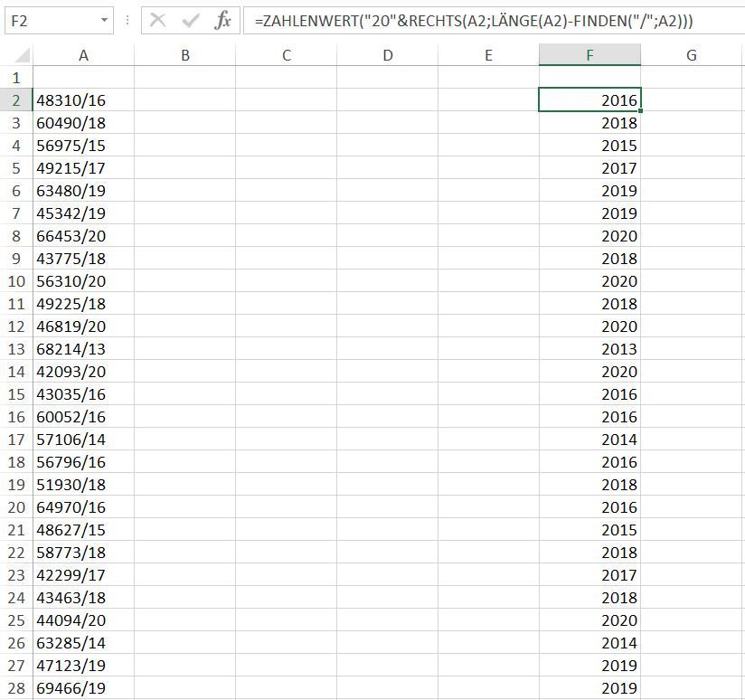Click cell containing 43035/16
The width and height of the screenshot is (745, 700).
[x=83, y=394]
